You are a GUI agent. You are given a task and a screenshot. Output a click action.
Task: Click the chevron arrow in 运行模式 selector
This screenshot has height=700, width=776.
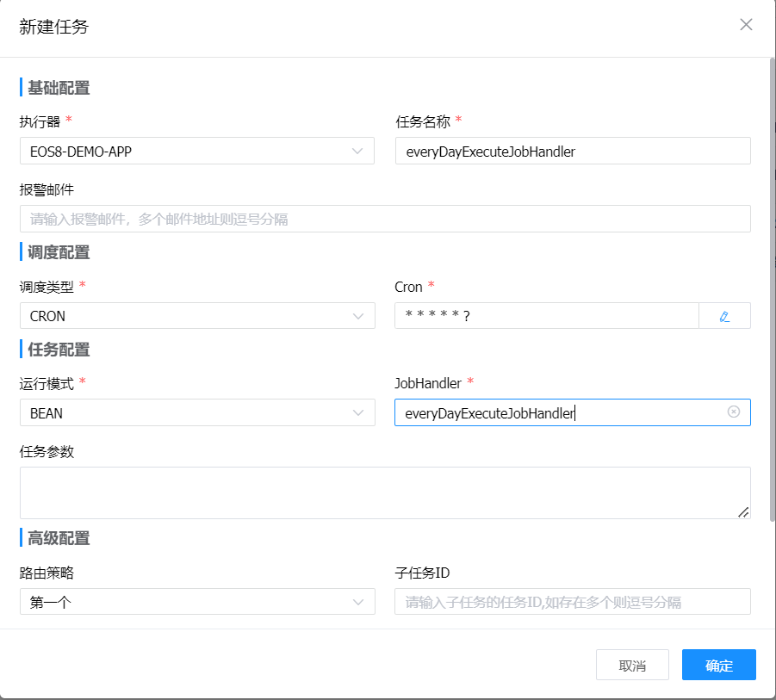tap(358, 413)
